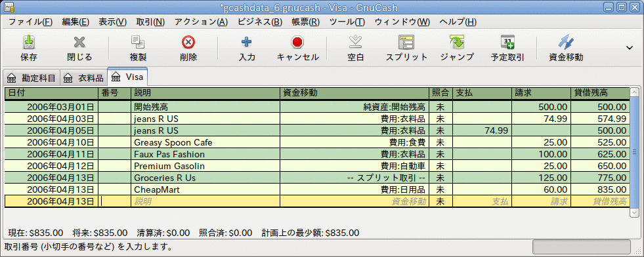Viewport: 644px width, 257px height.
Task: Click the 番号 field of the blank transaction
Action: [115, 201]
